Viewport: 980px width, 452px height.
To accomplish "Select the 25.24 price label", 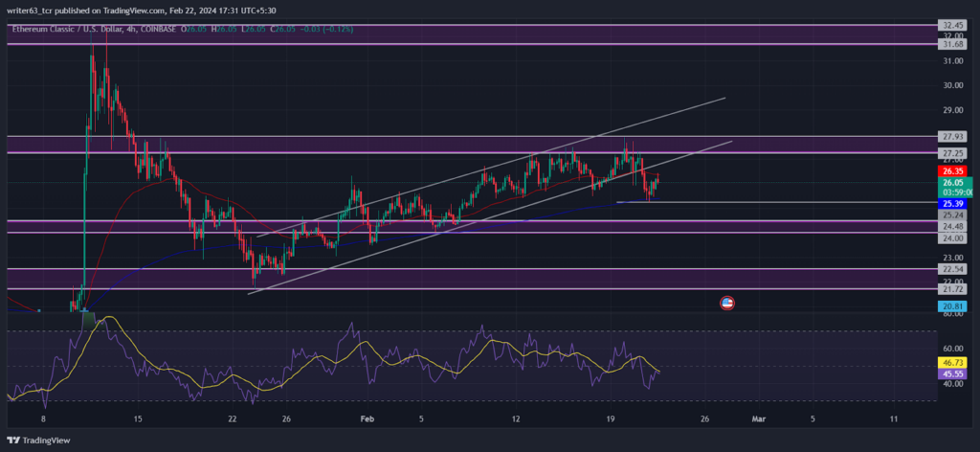I will pos(952,215).
